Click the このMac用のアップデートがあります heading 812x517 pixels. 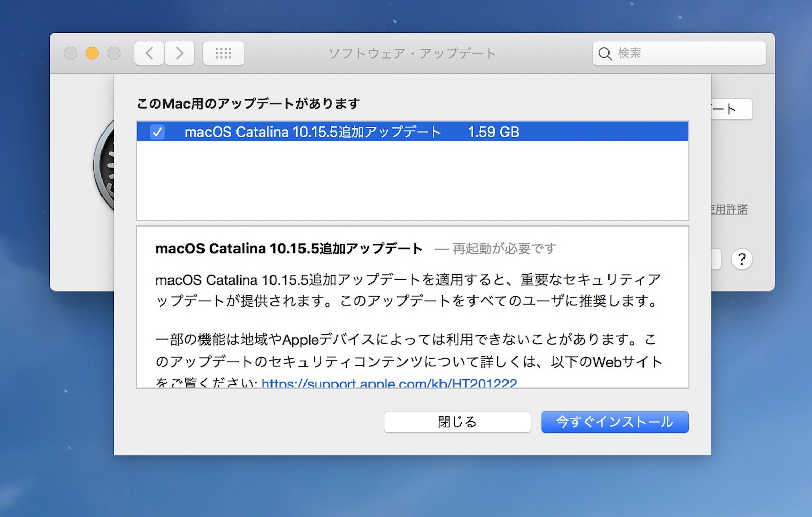pyautogui.click(x=248, y=104)
